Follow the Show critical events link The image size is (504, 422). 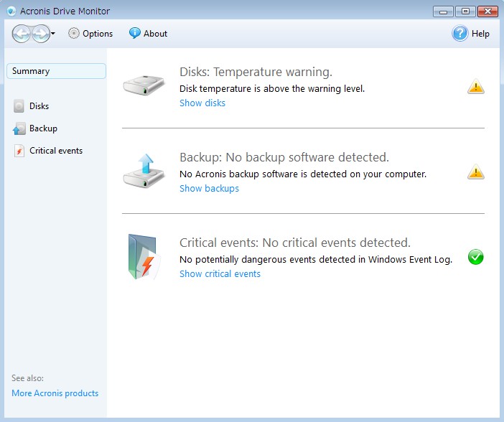pyautogui.click(x=220, y=274)
